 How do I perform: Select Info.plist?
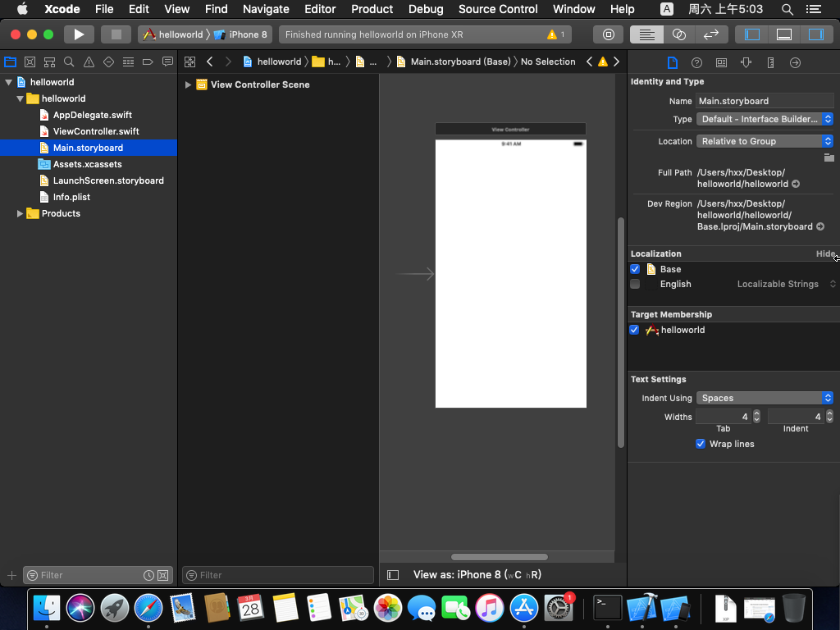(x=71, y=197)
